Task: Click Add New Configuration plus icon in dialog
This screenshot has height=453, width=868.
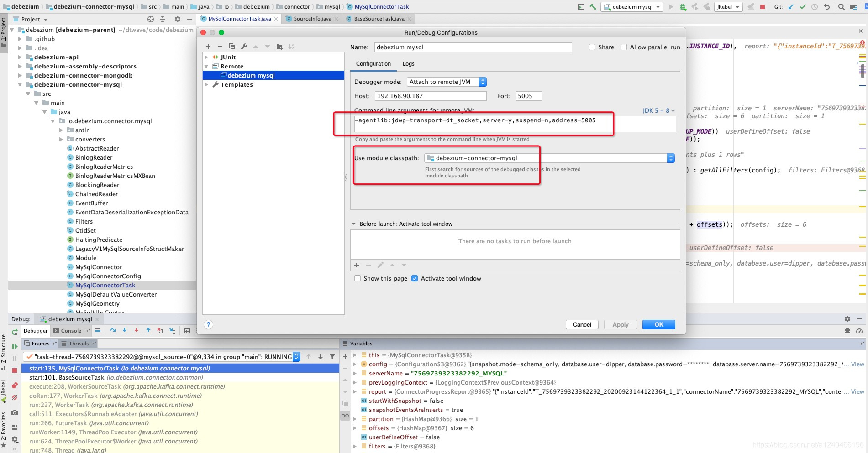Action: pos(208,47)
